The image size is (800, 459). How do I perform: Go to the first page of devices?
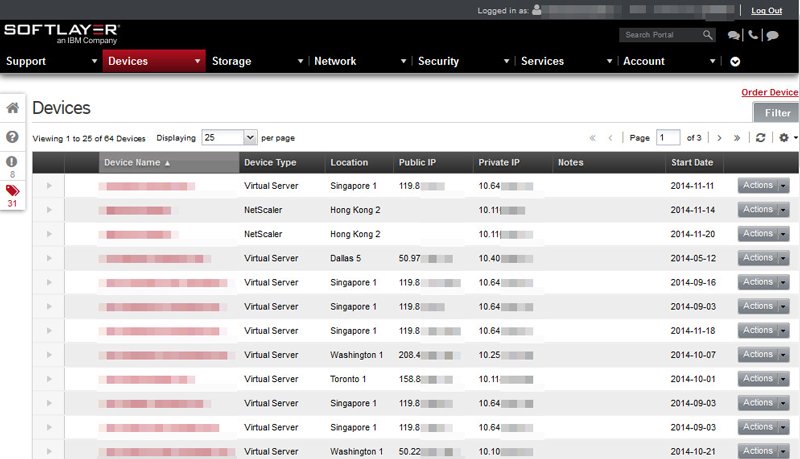[592, 138]
